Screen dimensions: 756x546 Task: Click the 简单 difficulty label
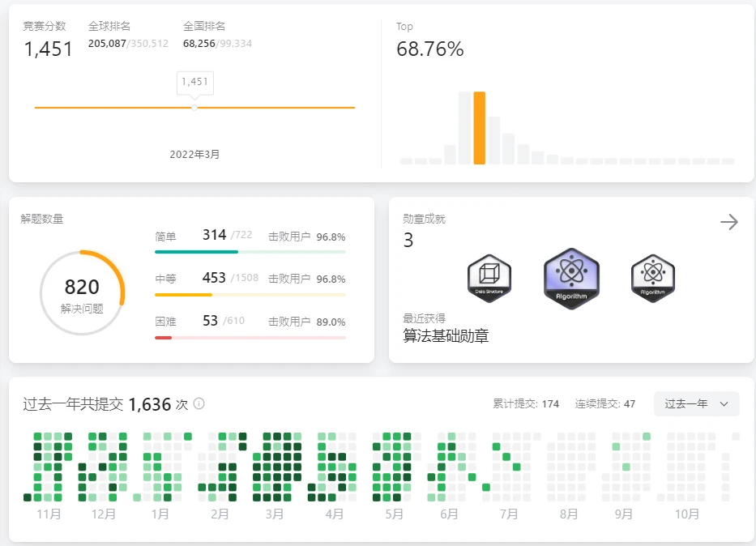pos(165,237)
